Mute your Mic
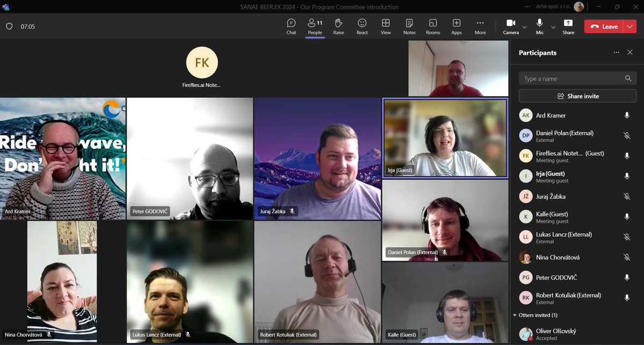This screenshot has height=345, width=644. 539,26
